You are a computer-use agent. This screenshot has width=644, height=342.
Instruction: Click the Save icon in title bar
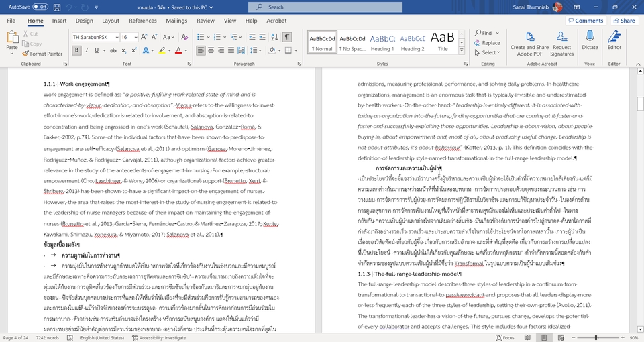click(56, 7)
